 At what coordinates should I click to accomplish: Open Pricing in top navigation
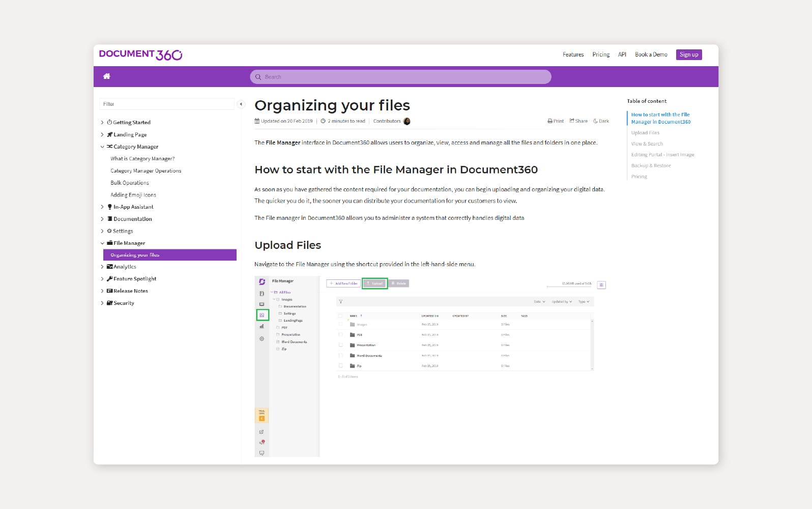(601, 54)
